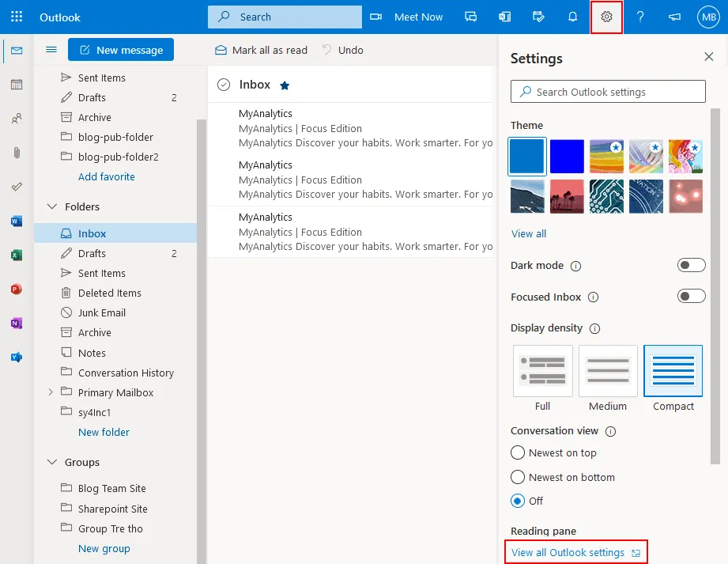Open Calendar from the left rail
Image resolution: width=728 pixels, height=564 pixels.
click(17, 85)
